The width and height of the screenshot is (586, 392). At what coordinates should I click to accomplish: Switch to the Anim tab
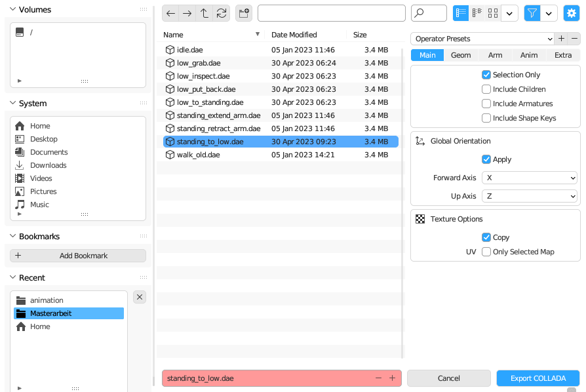[529, 55]
